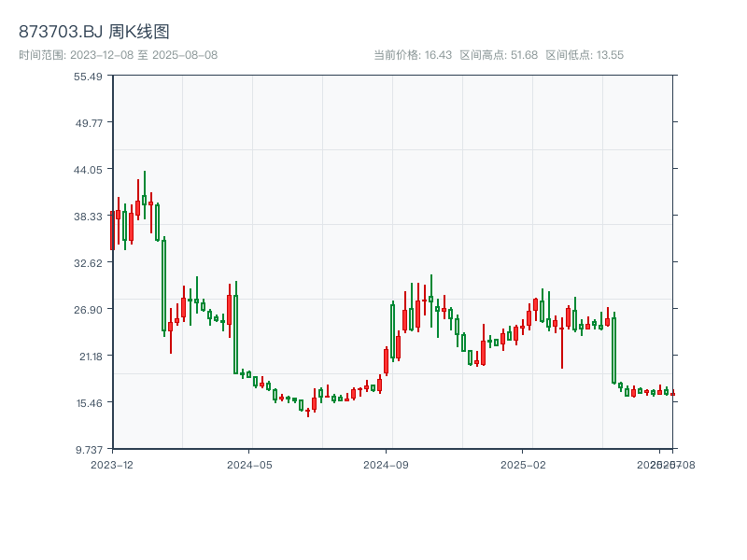Image resolution: width=747 pixels, height=560 pixels.
Task: Click the 9.737 y-axis label
Action: click(x=90, y=450)
